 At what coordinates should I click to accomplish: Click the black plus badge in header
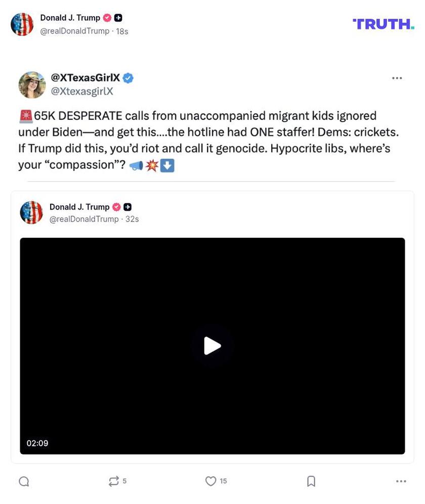tap(118, 18)
